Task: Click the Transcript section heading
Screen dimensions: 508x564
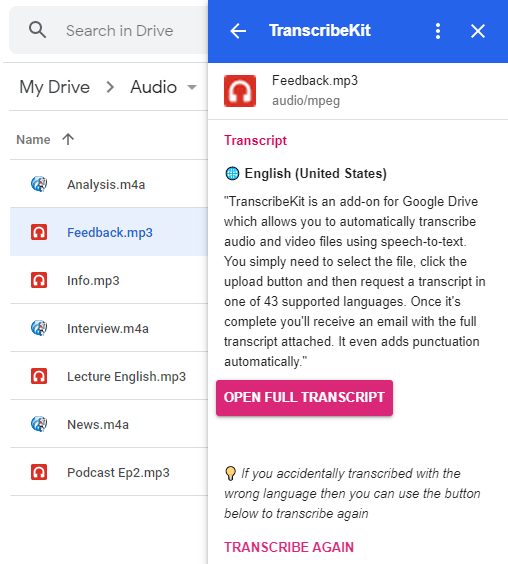Action: pos(255,140)
